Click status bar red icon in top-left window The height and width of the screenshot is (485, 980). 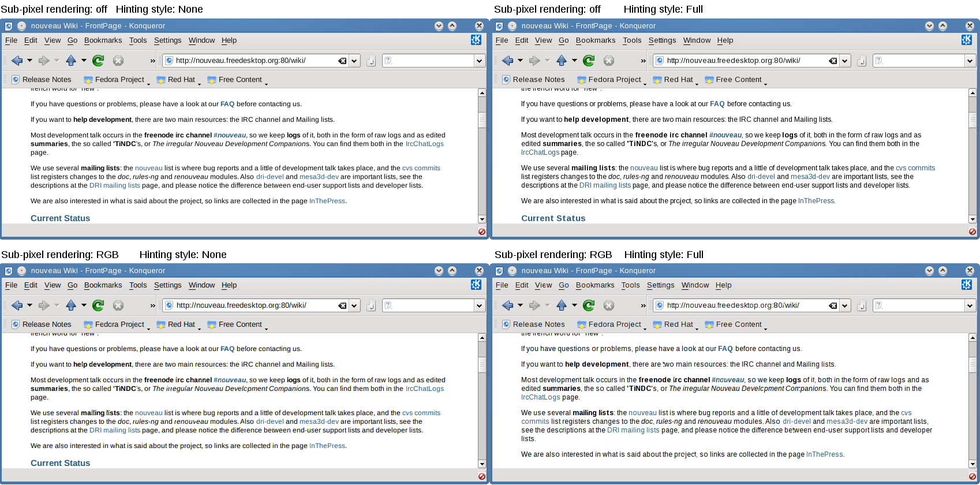click(481, 232)
